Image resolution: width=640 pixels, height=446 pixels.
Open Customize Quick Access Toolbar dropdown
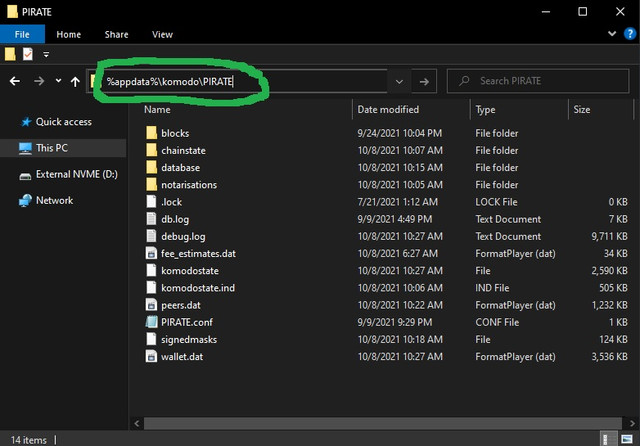46,54
